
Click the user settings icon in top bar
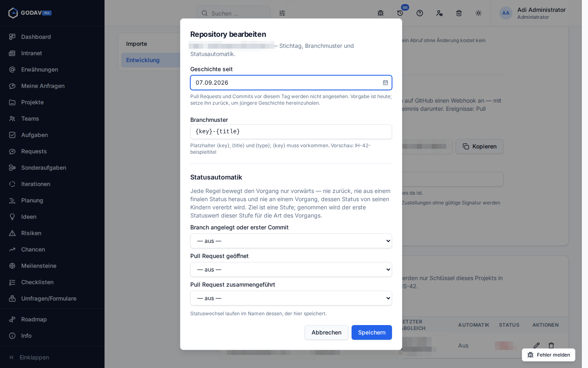(439, 13)
